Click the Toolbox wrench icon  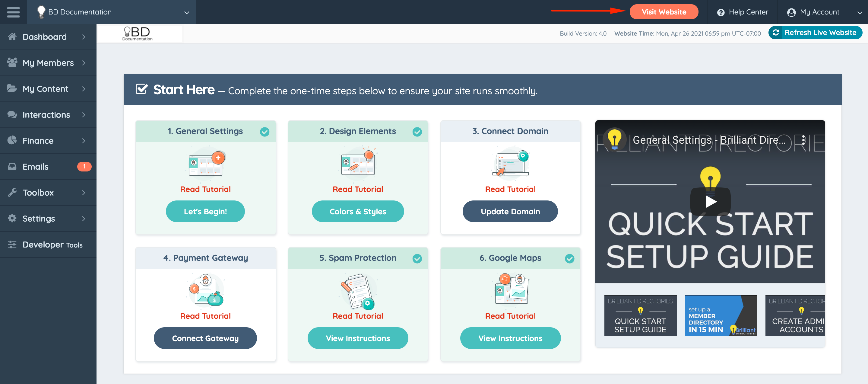[x=12, y=192]
